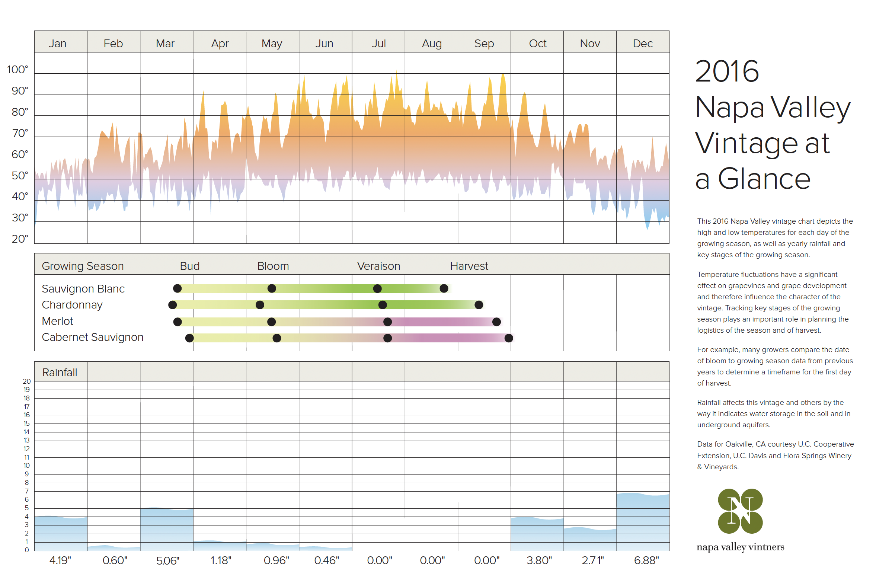Click the 100° temperature axis label
876x588 pixels.
point(17,69)
